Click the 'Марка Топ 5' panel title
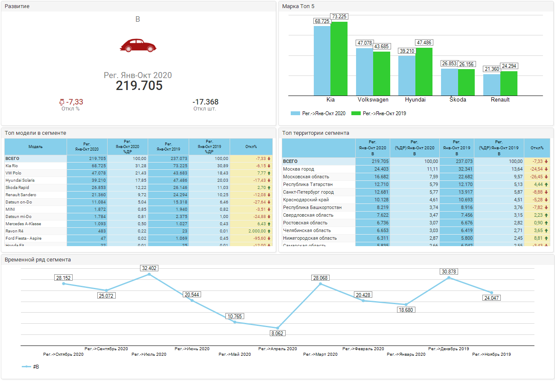Viewport: 555px width, 392px height. click(298, 6)
